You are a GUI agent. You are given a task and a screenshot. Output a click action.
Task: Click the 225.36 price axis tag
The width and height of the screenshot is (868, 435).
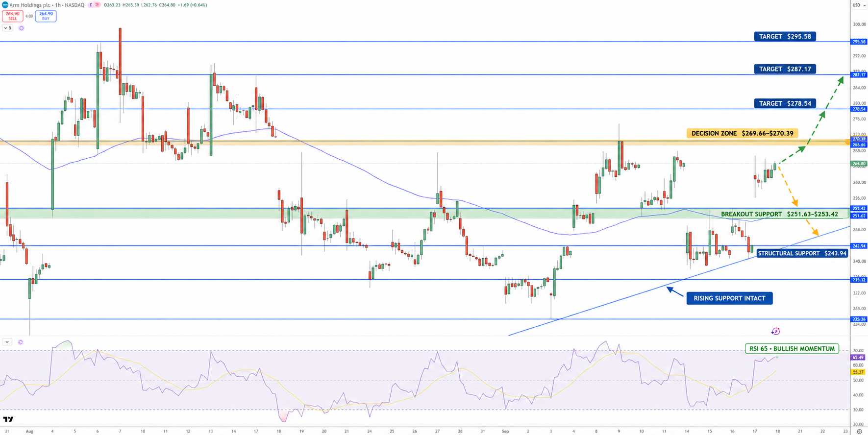click(x=859, y=319)
